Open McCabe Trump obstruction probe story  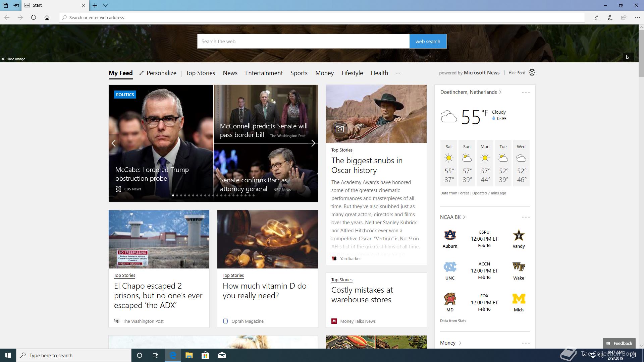pos(152,174)
